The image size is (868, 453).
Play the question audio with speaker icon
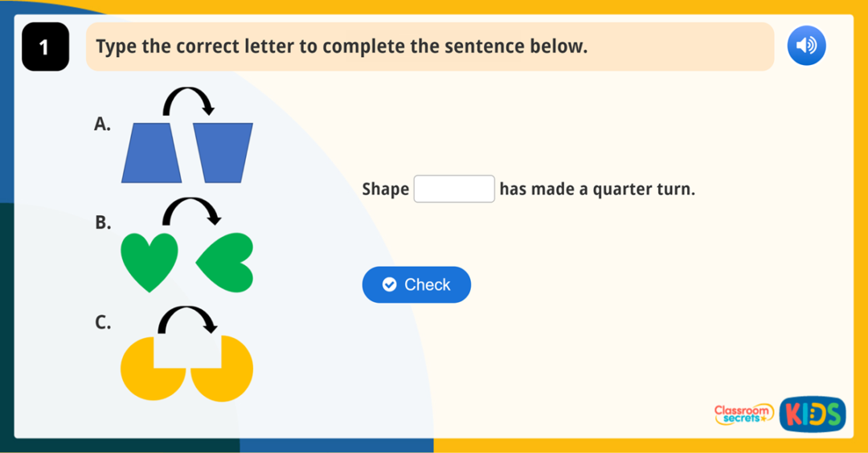[x=806, y=47]
